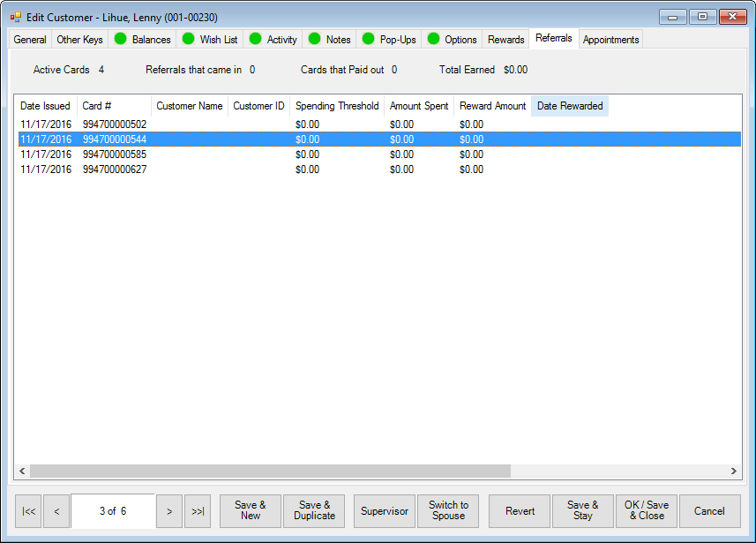The image size is (756, 543).
Task: Jump to last customer record
Action: (x=198, y=511)
